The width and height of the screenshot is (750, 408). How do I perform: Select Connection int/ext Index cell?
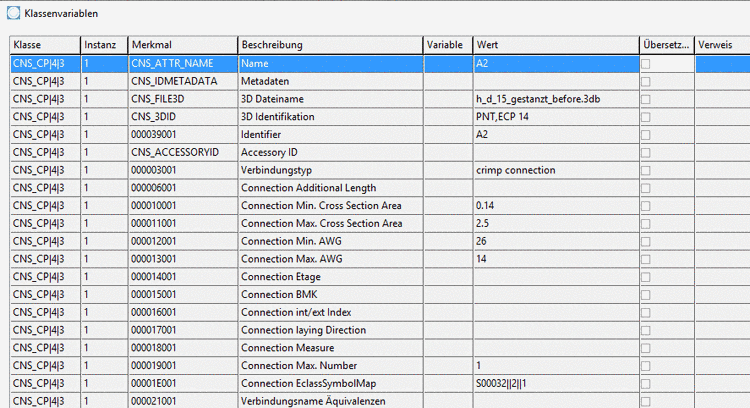point(331,312)
